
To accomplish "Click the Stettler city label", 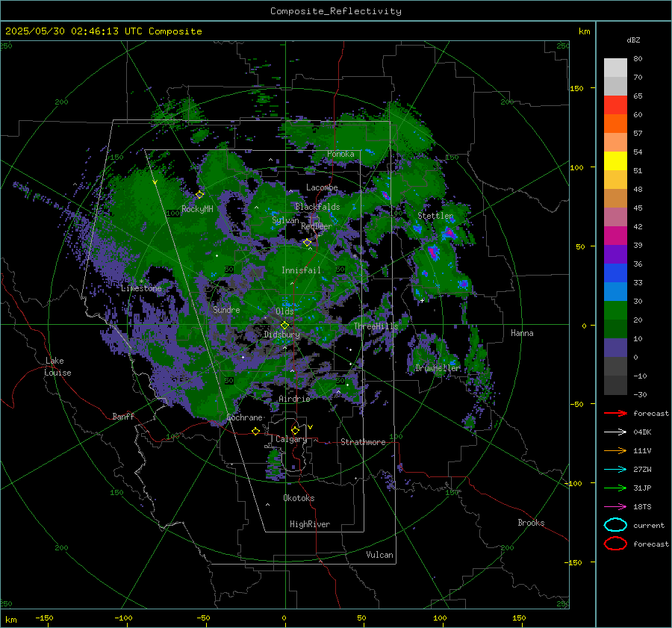I will coord(435,216).
